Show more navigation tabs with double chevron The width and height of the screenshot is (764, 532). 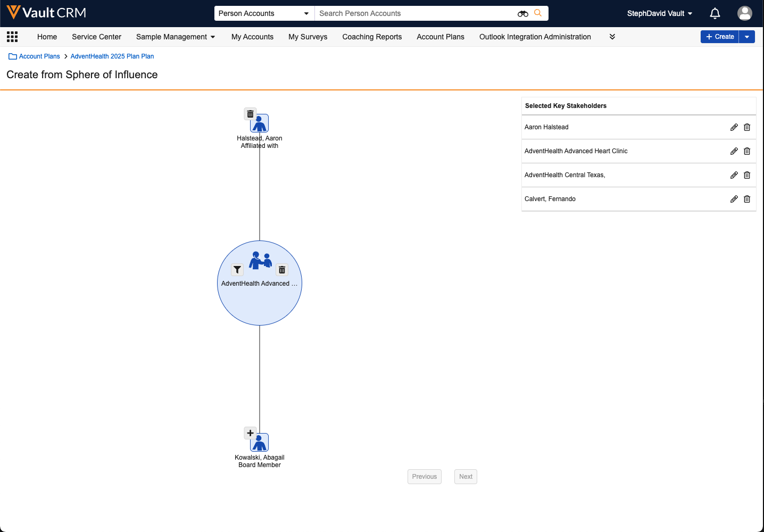tap(612, 37)
